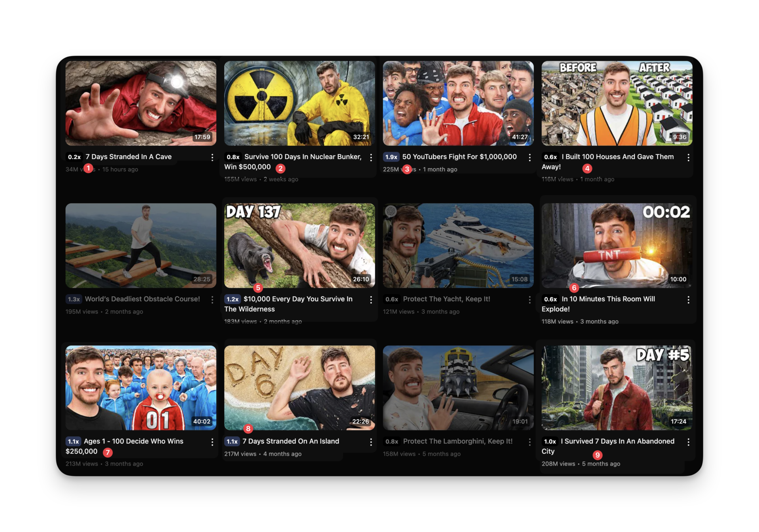Image resolution: width=759 pixels, height=532 pixels.
Task: Open the radioactive nuclear bunker thumbnail
Action: pyautogui.click(x=299, y=103)
